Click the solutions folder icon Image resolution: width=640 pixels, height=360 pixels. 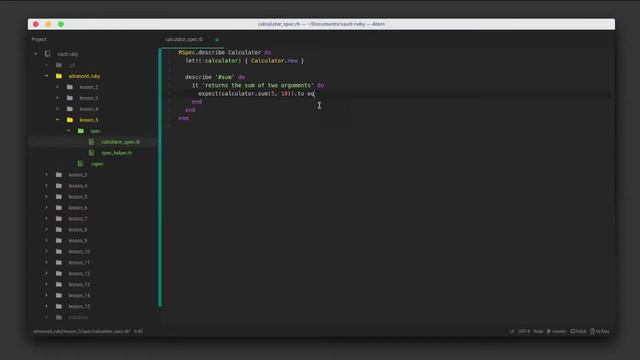59,317
